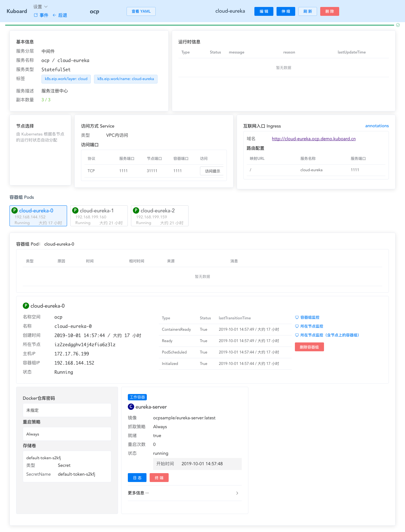405x532 pixels.
Task: Click the 查看 YAML button
Action: click(141, 11)
